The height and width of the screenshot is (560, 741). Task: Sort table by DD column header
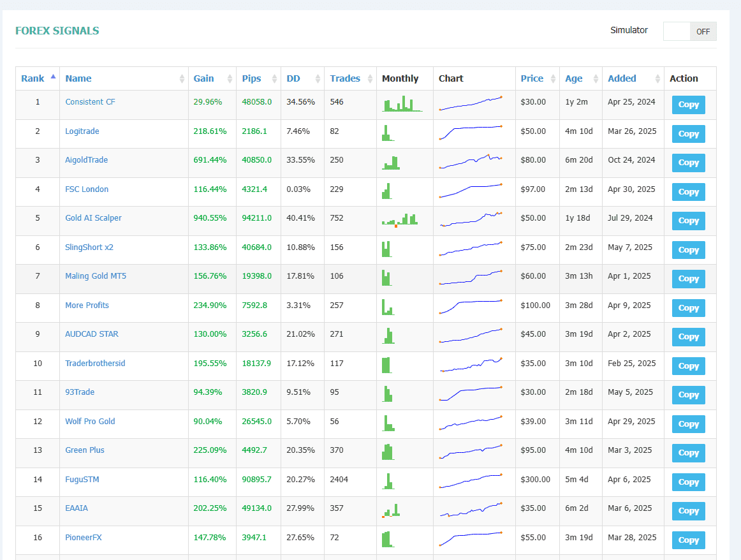[x=302, y=78]
